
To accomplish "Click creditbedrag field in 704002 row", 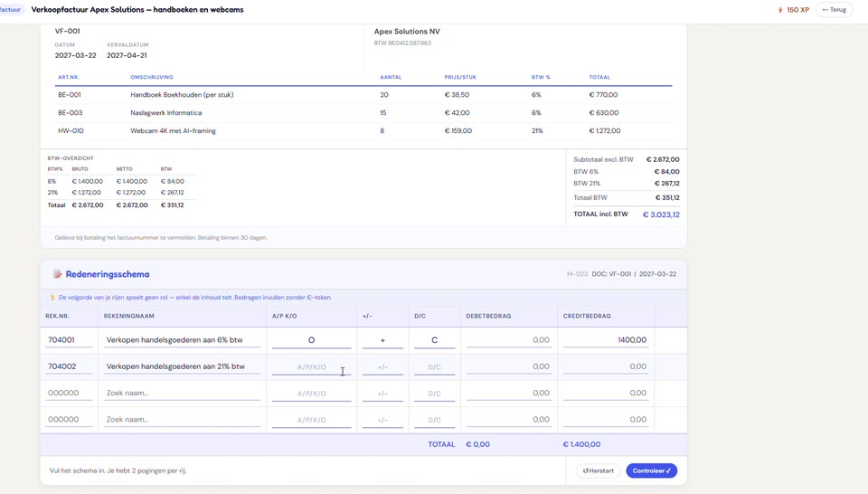I will [x=606, y=366].
